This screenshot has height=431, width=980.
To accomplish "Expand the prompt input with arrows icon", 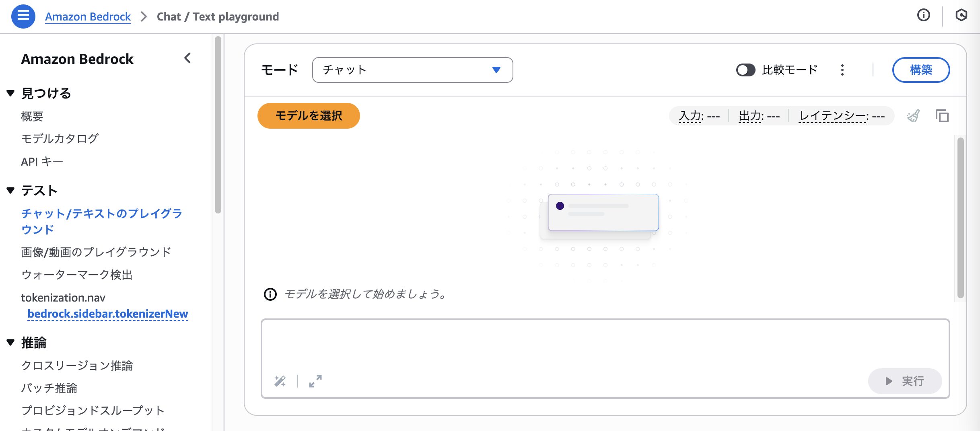I will (315, 381).
